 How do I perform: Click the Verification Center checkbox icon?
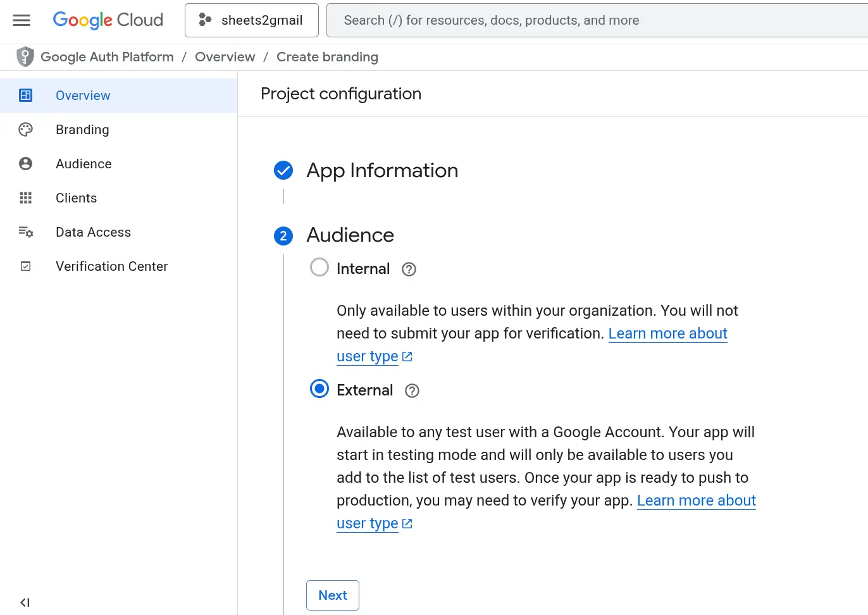point(25,266)
